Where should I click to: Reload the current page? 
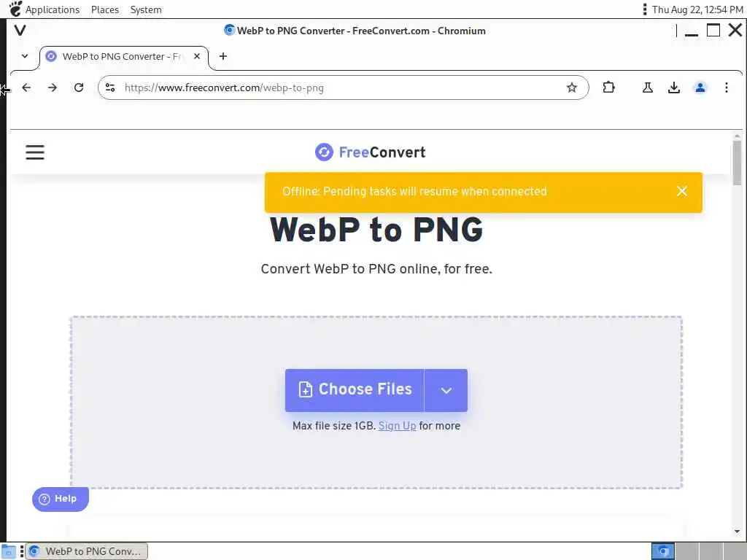[79, 87]
